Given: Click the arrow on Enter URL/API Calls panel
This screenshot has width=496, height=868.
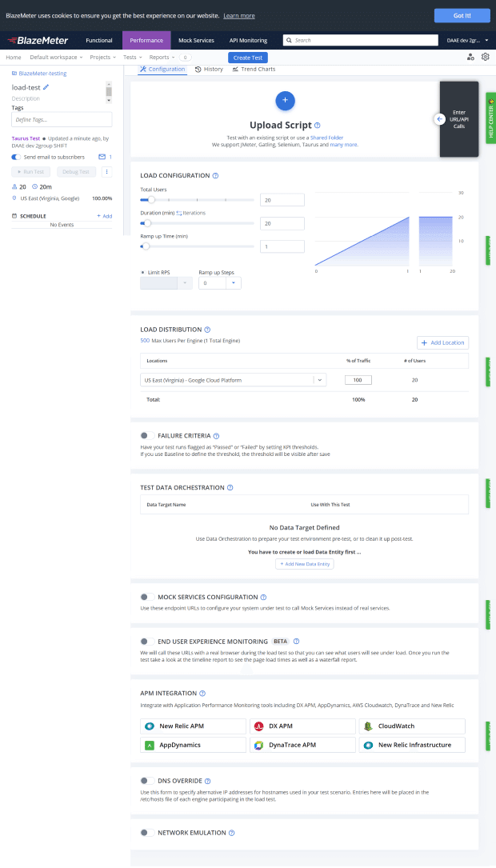Looking at the screenshot, I should [x=439, y=119].
